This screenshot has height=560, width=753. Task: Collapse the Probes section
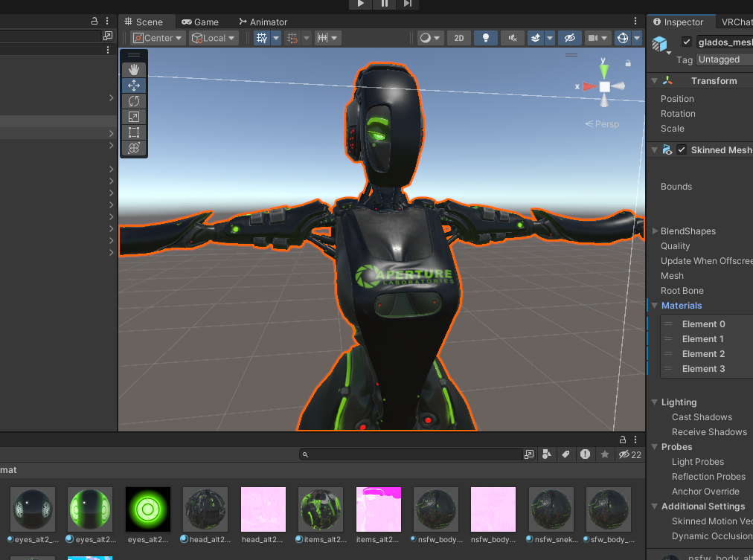point(655,447)
